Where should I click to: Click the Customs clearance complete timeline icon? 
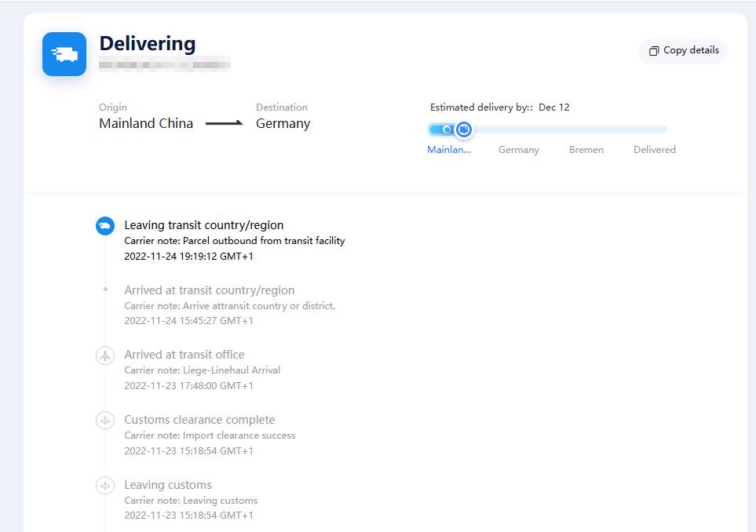pos(105,421)
